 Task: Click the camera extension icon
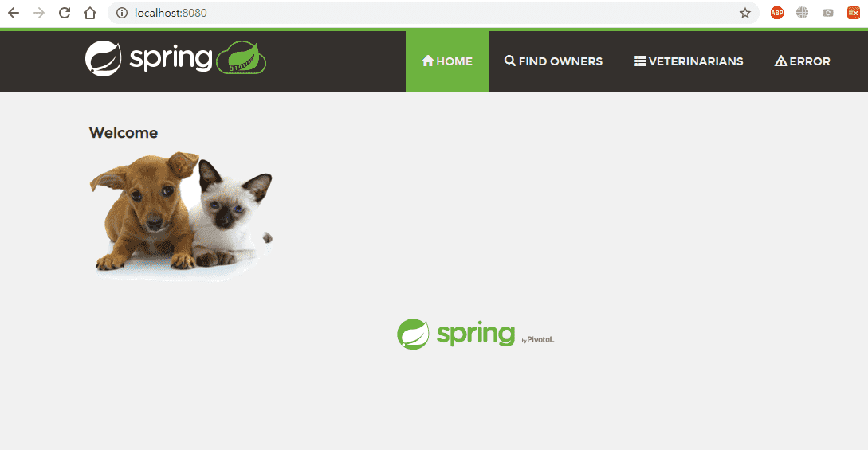click(828, 13)
